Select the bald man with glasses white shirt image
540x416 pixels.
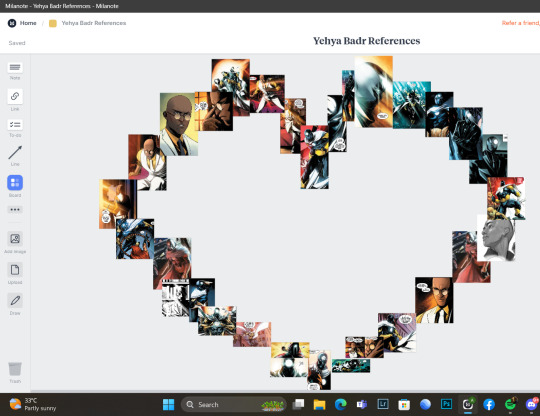click(x=434, y=300)
